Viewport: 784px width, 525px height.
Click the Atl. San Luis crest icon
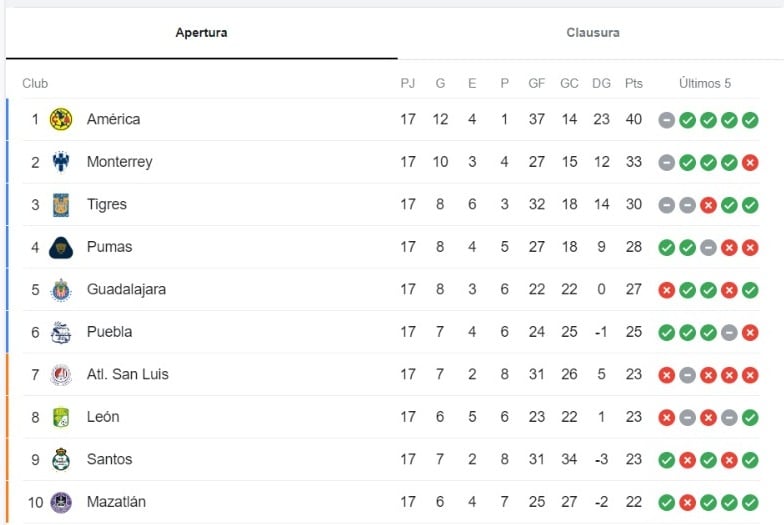[x=61, y=374]
